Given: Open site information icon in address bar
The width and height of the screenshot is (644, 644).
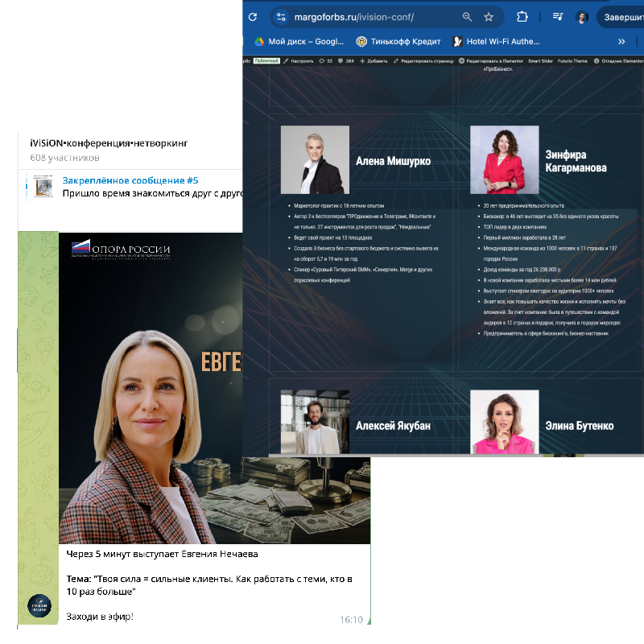Looking at the screenshot, I should click(x=280, y=17).
